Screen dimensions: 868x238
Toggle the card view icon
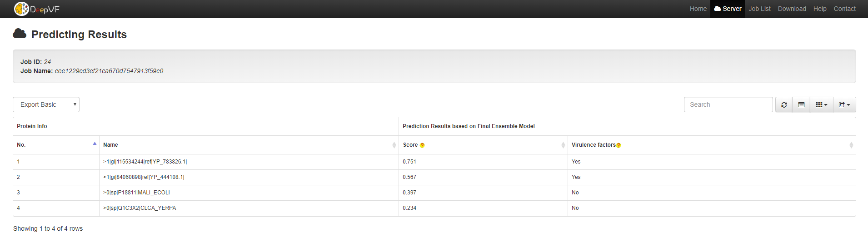click(x=801, y=104)
